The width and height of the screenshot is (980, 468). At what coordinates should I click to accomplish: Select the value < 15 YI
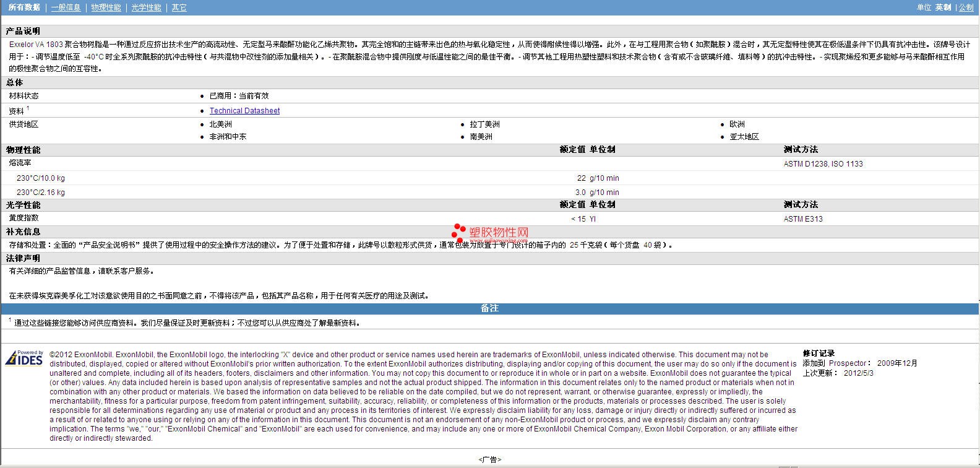coord(583,219)
